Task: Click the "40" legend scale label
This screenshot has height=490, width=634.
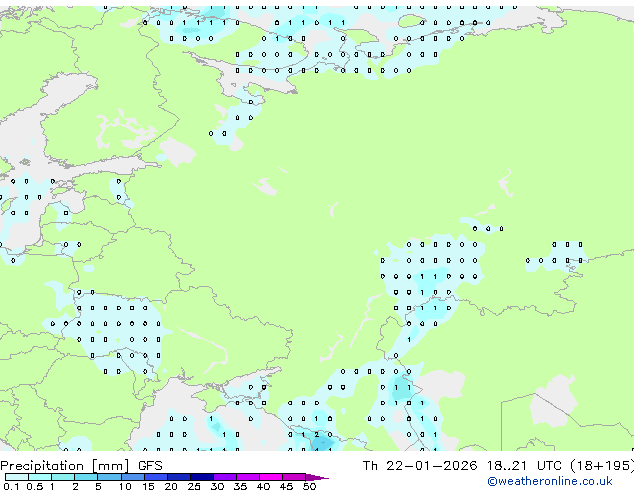Action: click(263, 486)
